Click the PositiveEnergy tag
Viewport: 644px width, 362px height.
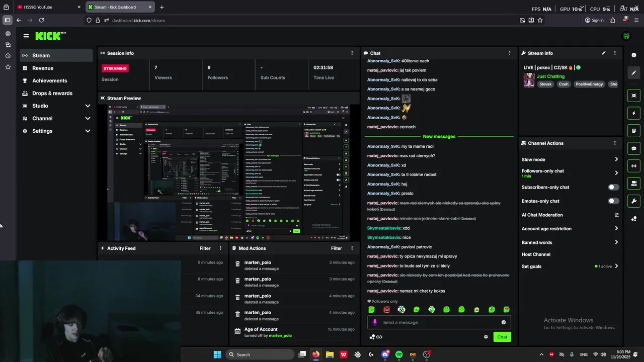pyautogui.click(x=589, y=84)
